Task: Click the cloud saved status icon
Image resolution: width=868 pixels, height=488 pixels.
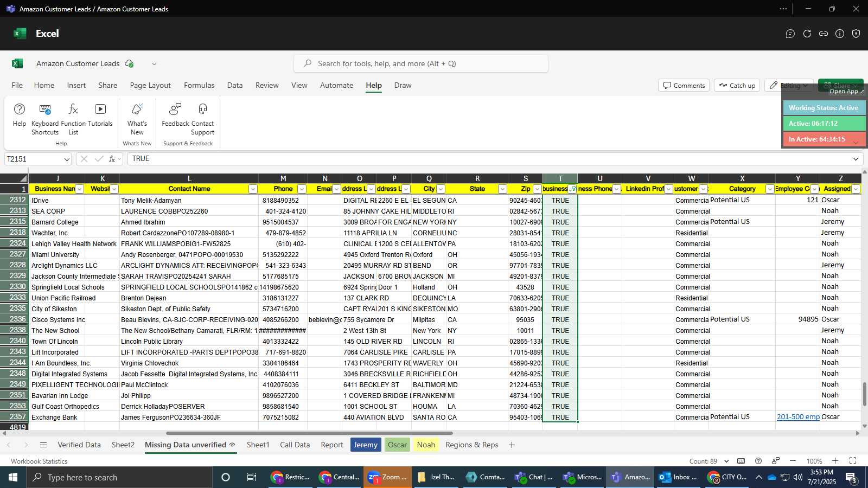Action: (x=129, y=63)
